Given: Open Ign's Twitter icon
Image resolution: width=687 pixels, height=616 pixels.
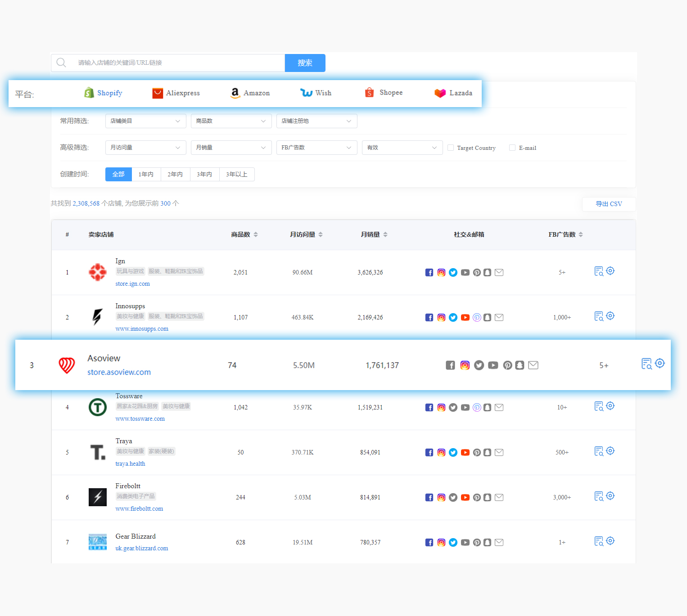Looking at the screenshot, I should tap(453, 273).
